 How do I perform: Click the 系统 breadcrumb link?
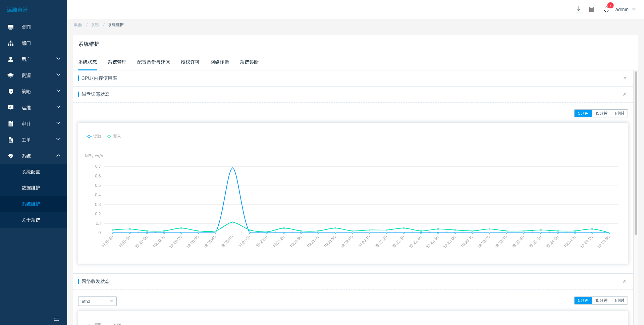(x=95, y=25)
